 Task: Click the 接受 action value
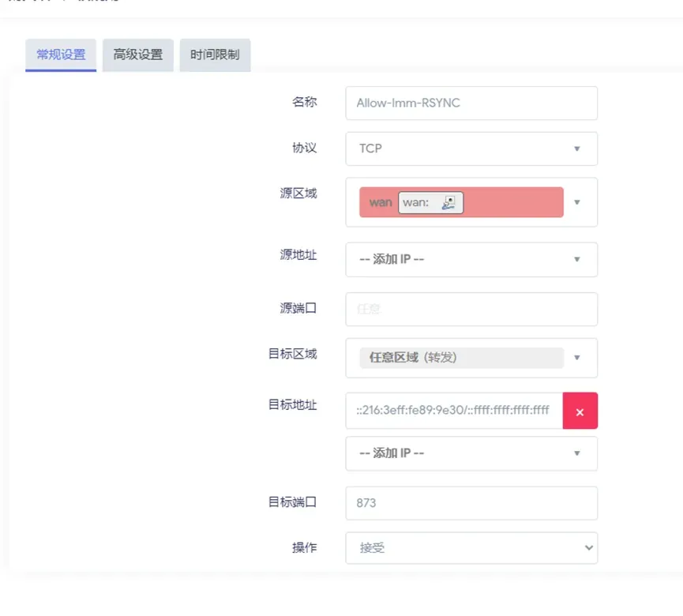pyautogui.click(x=372, y=547)
